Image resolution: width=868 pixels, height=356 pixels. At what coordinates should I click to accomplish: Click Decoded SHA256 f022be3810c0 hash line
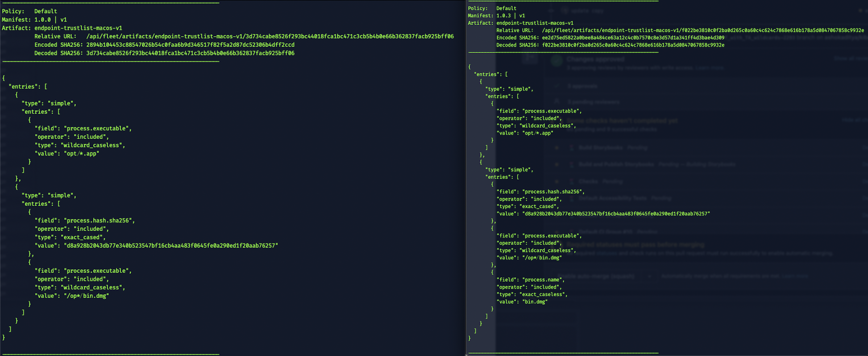pyautogui.click(x=611, y=45)
